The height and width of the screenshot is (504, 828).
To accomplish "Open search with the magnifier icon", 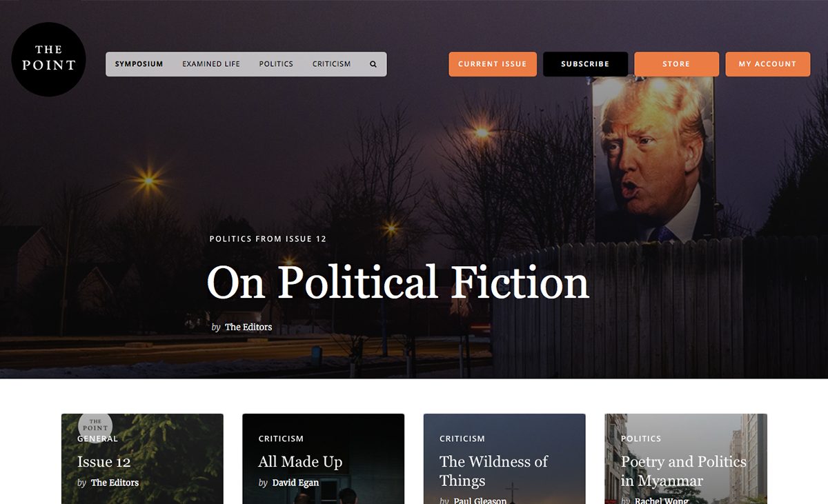I will point(373,64).
